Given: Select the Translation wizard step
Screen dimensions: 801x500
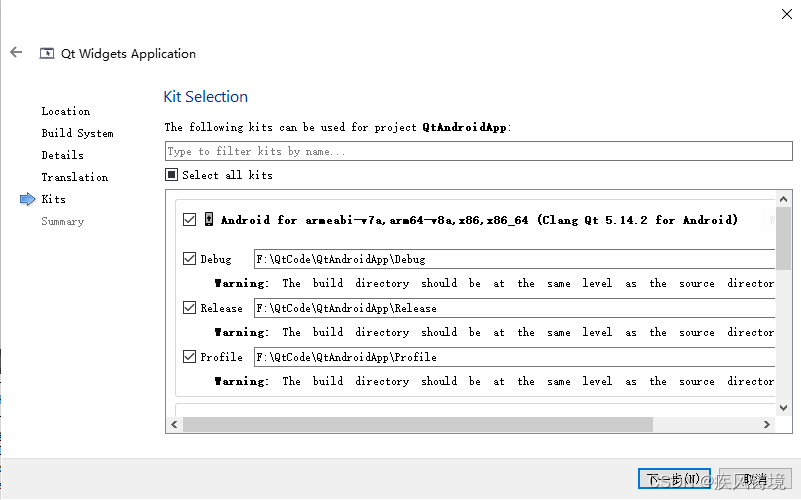Looking at the screenshot, I should pyautogui.click(x=75, y=177).
